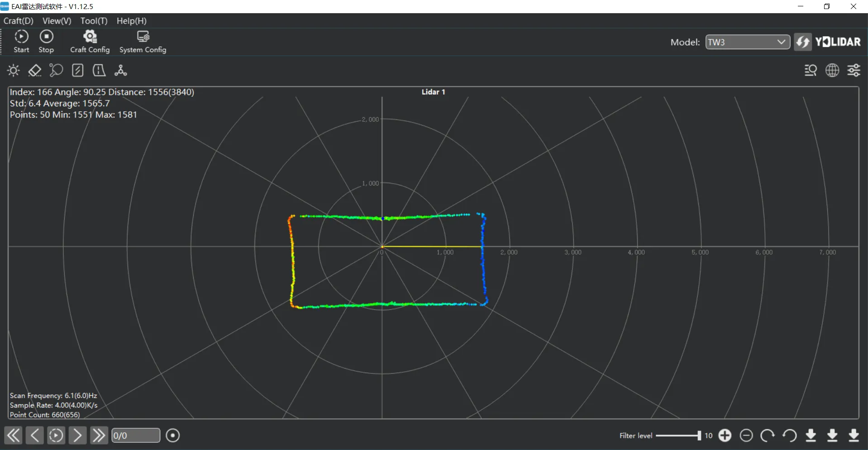Click the "Std: 6.4 Average: 1565.7" text
This screenshot has height=450, width=868.
pos(60,103)
